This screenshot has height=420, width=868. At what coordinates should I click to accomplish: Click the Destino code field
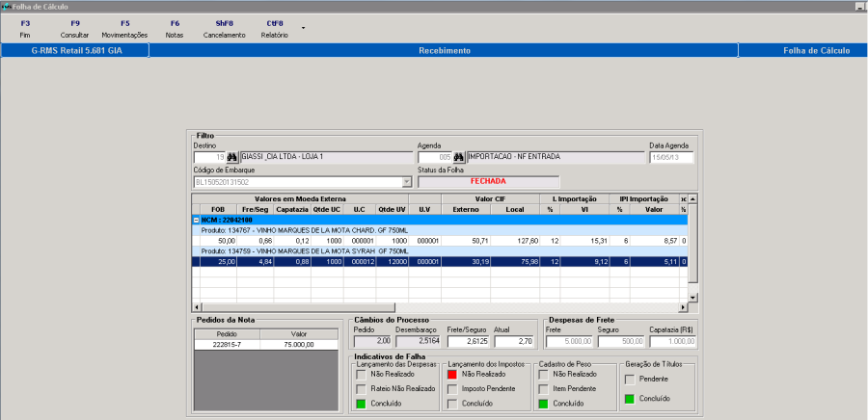tap(210, 158)
